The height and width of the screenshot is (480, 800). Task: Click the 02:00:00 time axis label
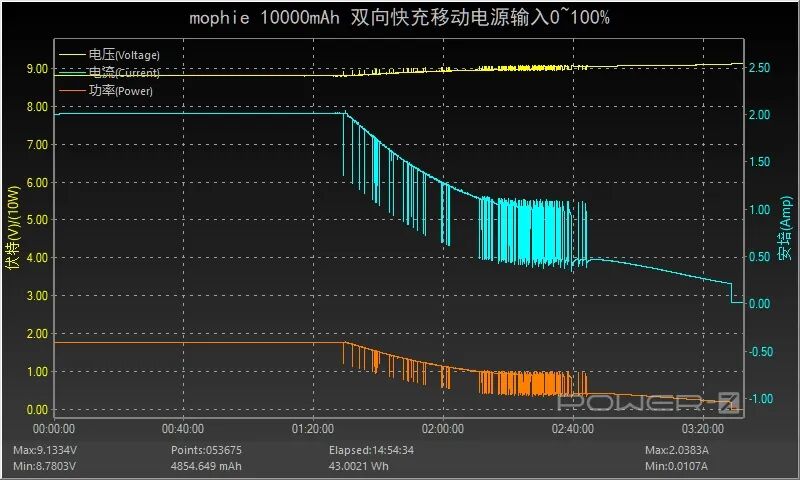point(443,429)
